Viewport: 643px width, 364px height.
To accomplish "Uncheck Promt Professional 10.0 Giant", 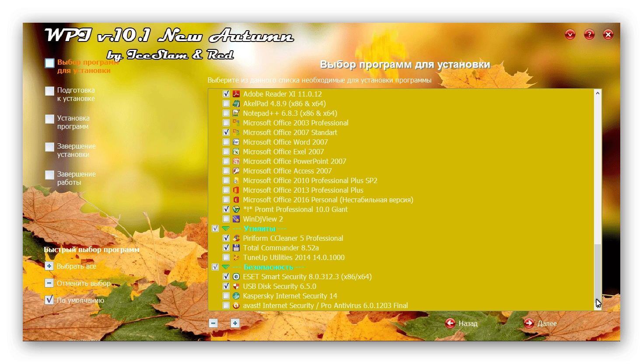I will [x=226, y=209].
